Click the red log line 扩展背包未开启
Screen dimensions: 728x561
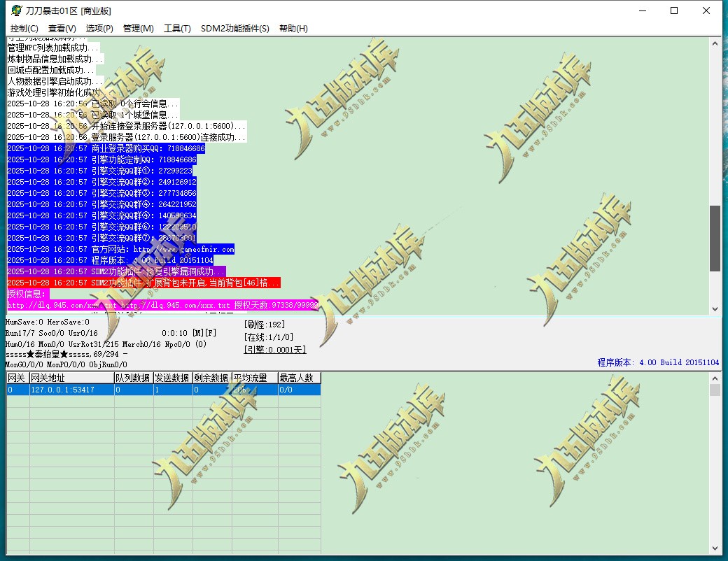point(143,283)
